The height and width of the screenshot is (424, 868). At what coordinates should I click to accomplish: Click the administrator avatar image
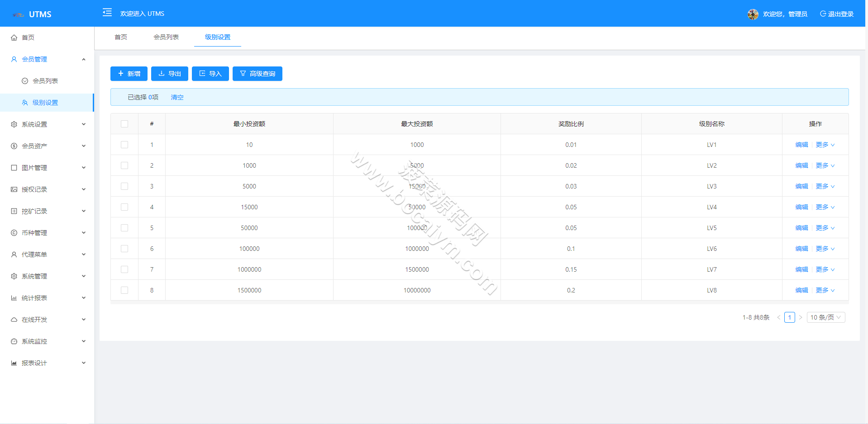tap(753, 14)
